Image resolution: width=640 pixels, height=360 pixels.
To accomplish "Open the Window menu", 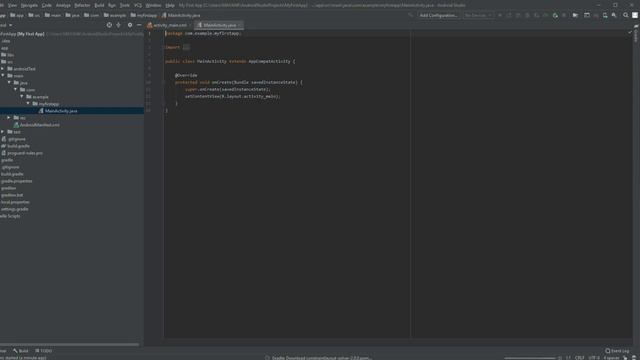I will (153, 5).
